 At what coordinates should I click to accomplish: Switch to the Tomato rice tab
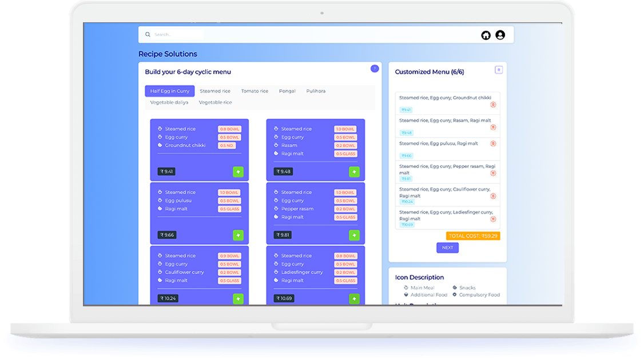click(255, 91)
